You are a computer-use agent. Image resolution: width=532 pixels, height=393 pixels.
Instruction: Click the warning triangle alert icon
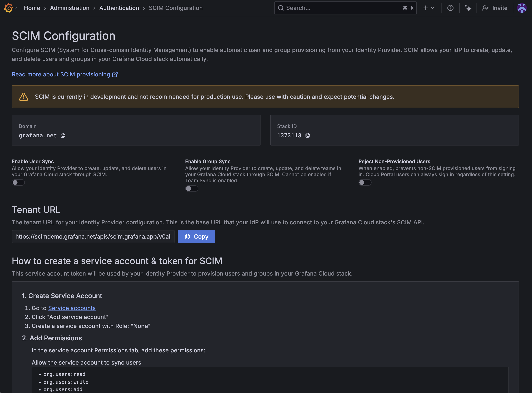24,97
